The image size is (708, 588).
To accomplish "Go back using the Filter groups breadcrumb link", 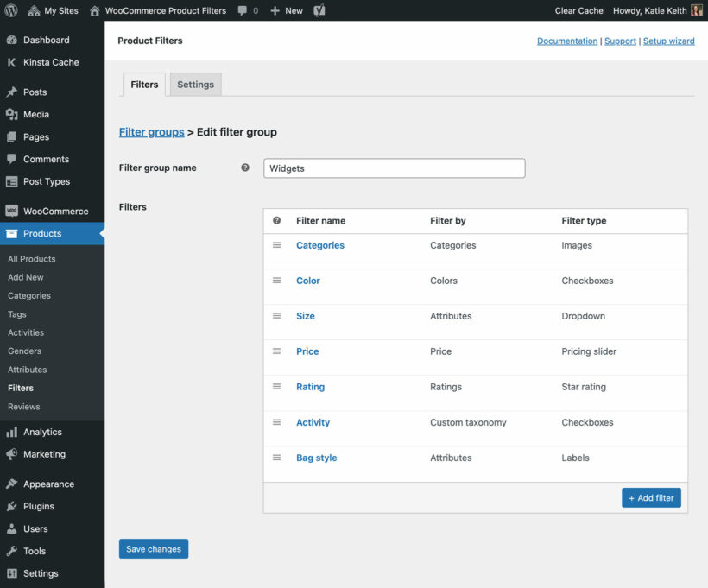I will pos(151,131).
